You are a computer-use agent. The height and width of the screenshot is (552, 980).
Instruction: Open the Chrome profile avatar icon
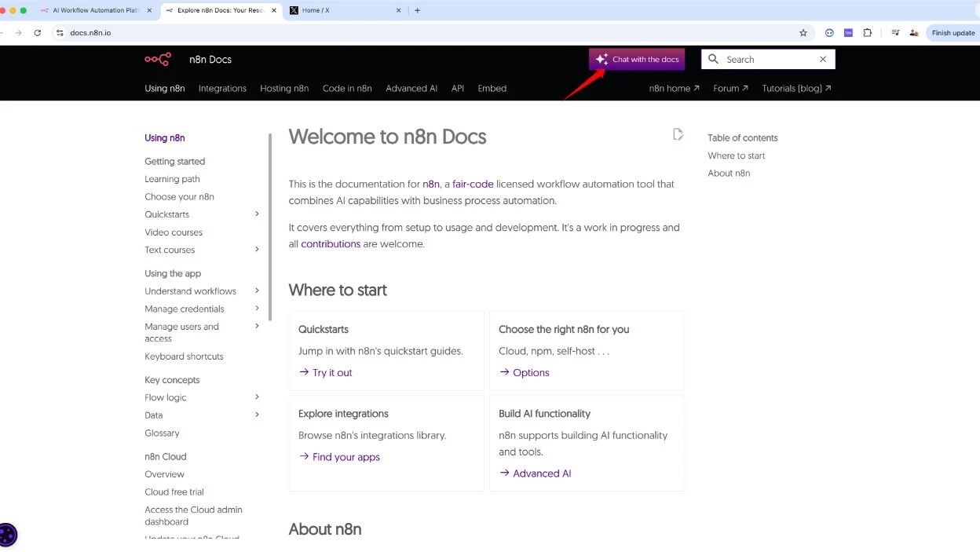[x=914, y=33]
